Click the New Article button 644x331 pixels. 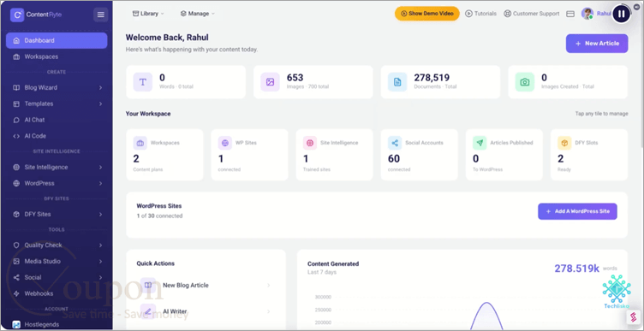[x=597, y=44]
